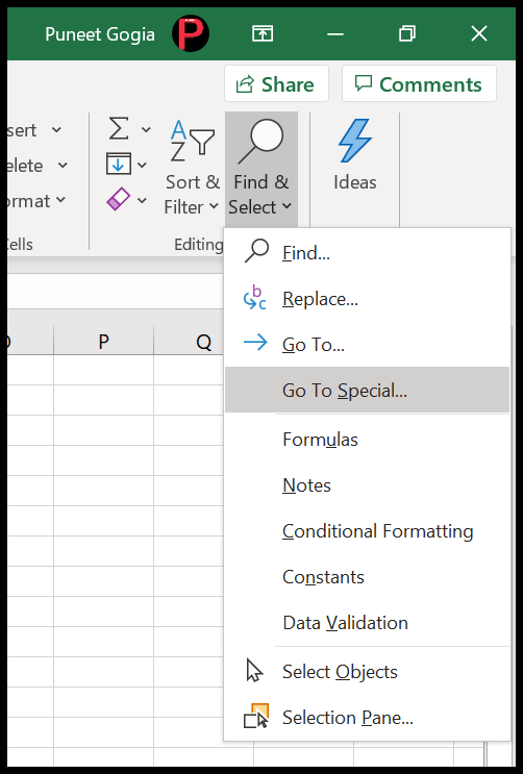Click the AutoSum sigma icon

[119, 129]
